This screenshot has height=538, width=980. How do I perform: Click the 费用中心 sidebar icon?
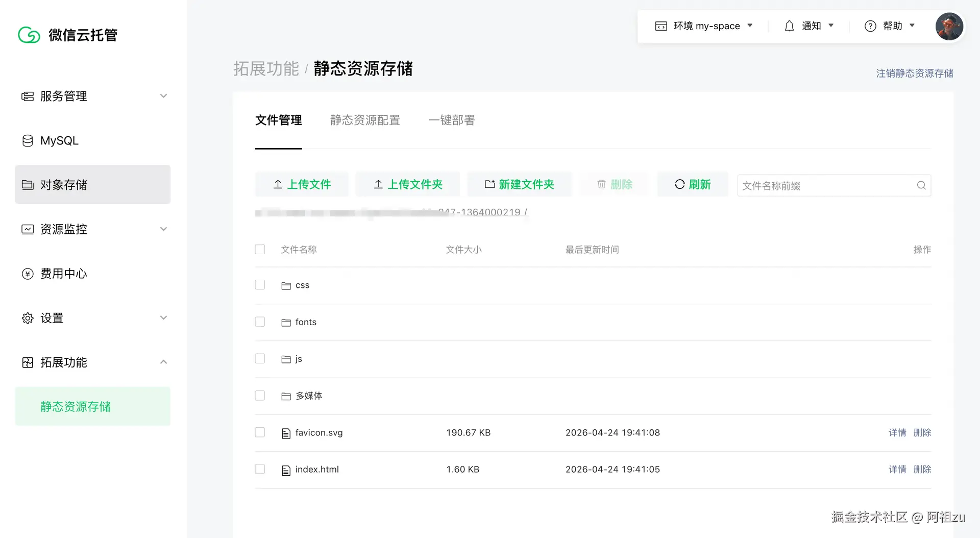pyautogui.click(x=28, y=274)
